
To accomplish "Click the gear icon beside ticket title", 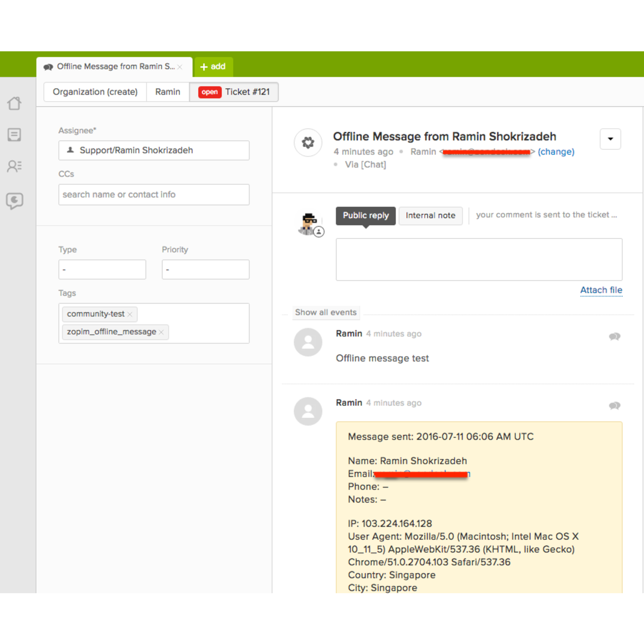I will point(308,143).
